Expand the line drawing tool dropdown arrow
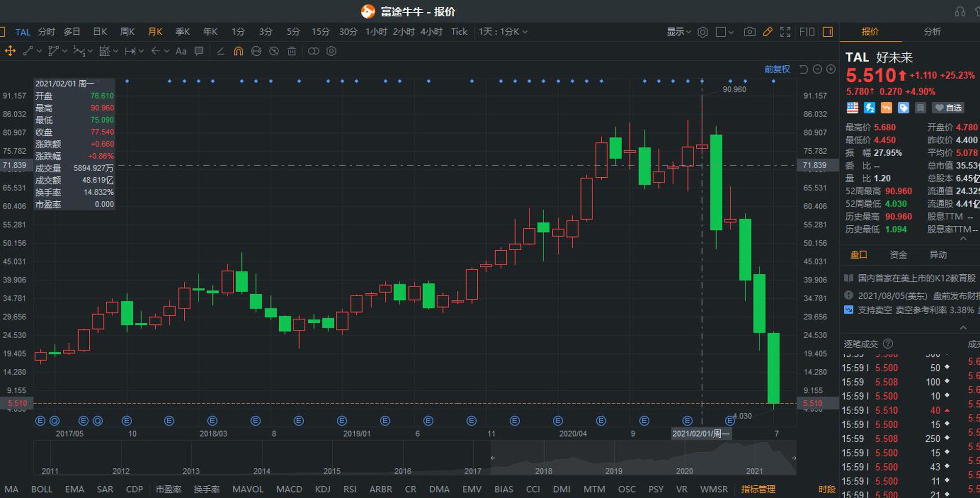 pos(39,51)
